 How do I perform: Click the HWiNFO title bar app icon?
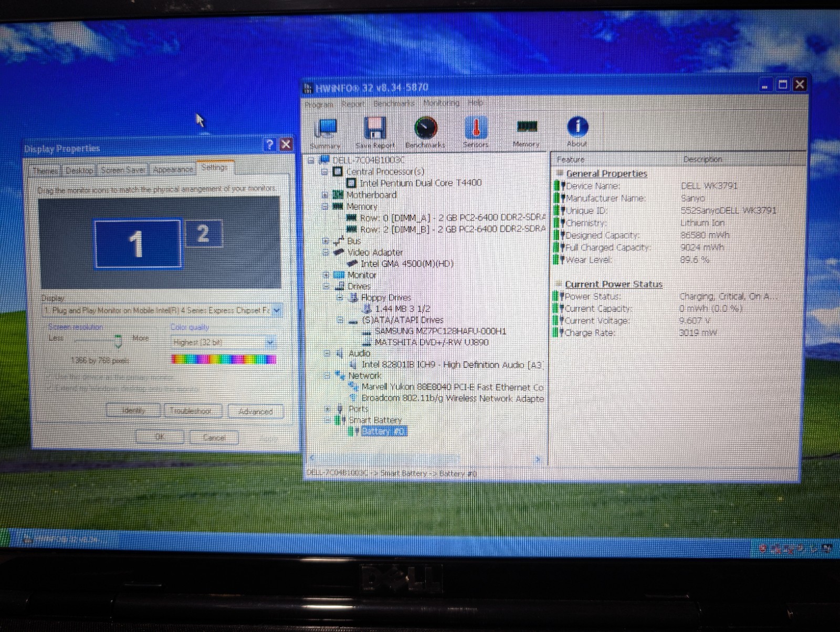click(308, 88)
